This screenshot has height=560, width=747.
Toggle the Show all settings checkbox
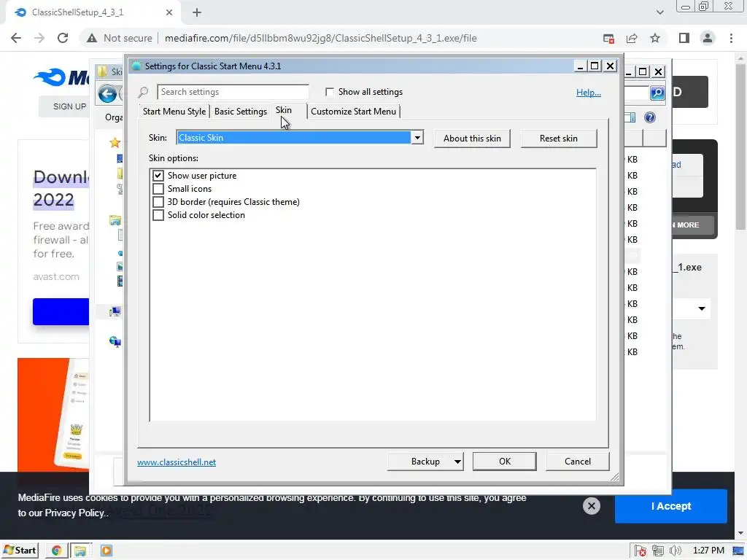[329, 91]
